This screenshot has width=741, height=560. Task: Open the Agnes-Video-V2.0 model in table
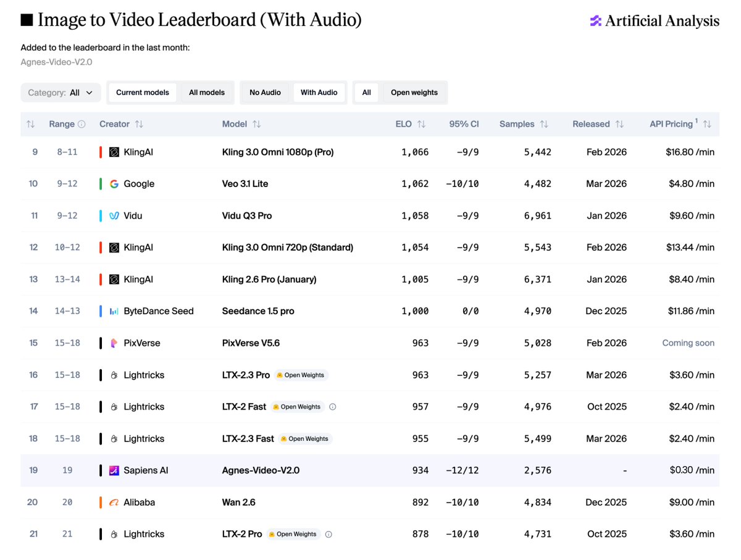pyautogui.click(x=261, y=470)
